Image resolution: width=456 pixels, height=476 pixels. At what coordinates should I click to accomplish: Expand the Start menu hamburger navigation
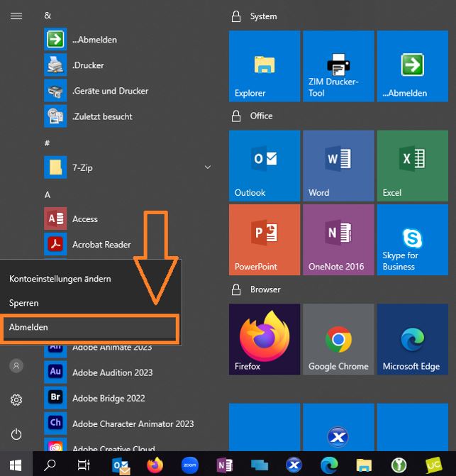[x=16, y=16]
